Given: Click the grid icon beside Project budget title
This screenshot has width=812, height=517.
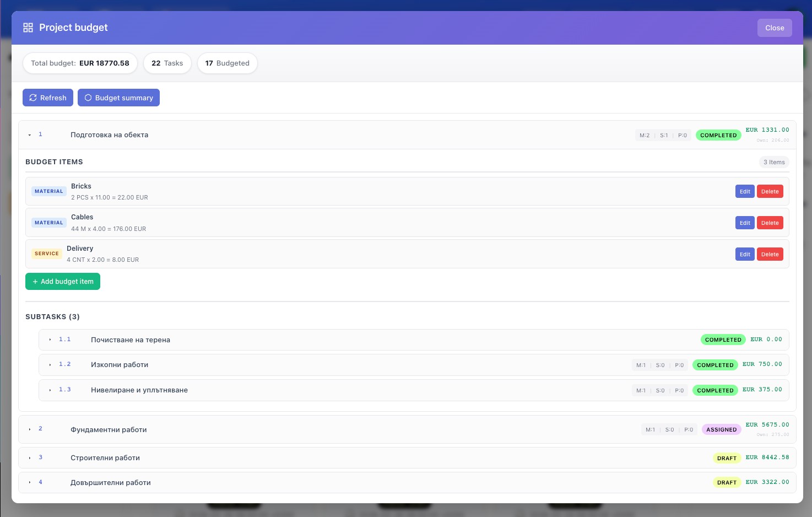Looking at the screenshot, I should click(28, 27).
